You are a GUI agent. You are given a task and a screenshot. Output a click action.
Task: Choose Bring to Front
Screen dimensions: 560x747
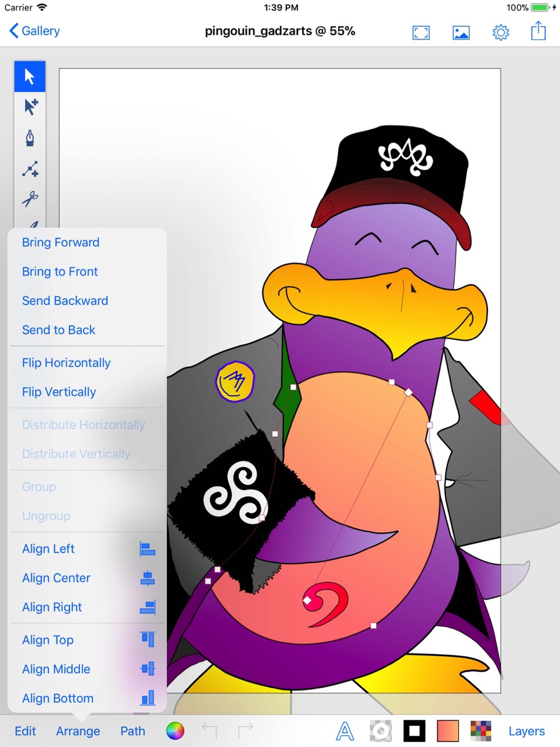click(60, 272)
